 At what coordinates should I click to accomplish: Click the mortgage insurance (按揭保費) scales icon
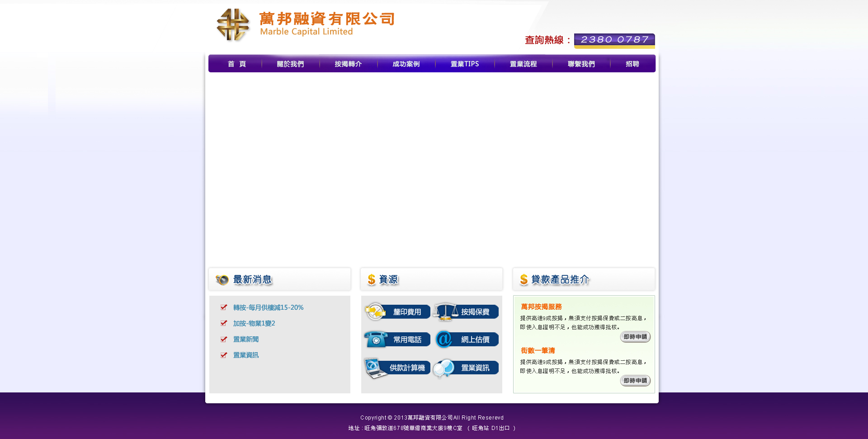(445, 312)
